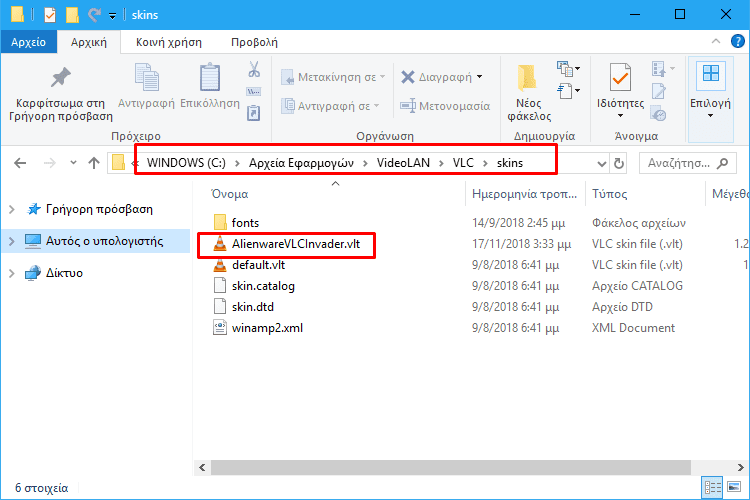Click the horizontal scrollbar right arrow
Viewport: 750px width, 500px height.
[x=740, y=467]
